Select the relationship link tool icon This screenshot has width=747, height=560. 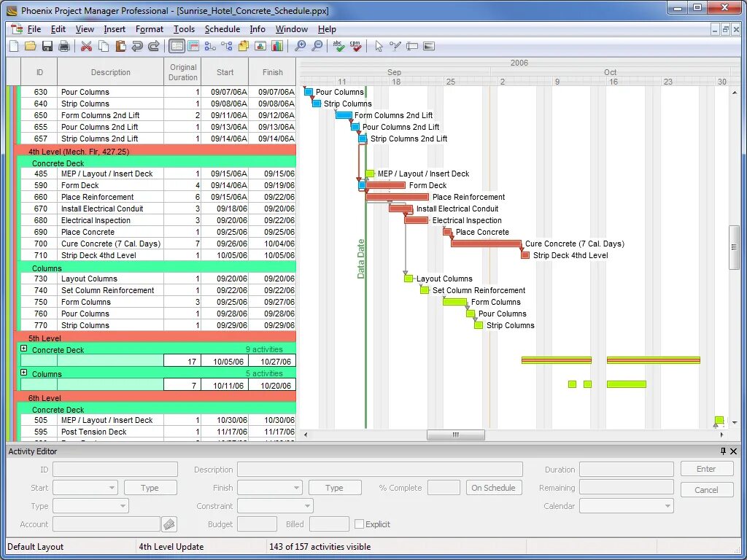pyautogui.click(x=395, y=46)
